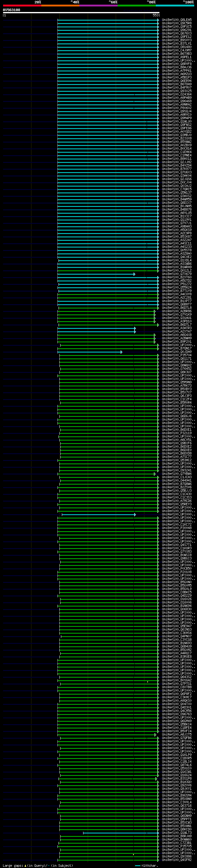This screenshot has width=197, height=868.
Task: Select hit label UniRef100_Q6ER94
Action: [x=176, y=81]
